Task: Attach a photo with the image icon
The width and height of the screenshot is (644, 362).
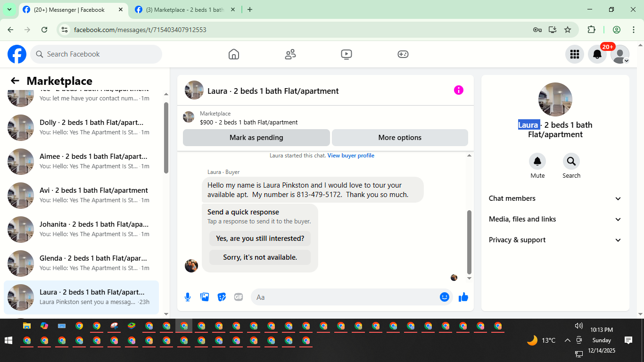Action: coord(205,297)
